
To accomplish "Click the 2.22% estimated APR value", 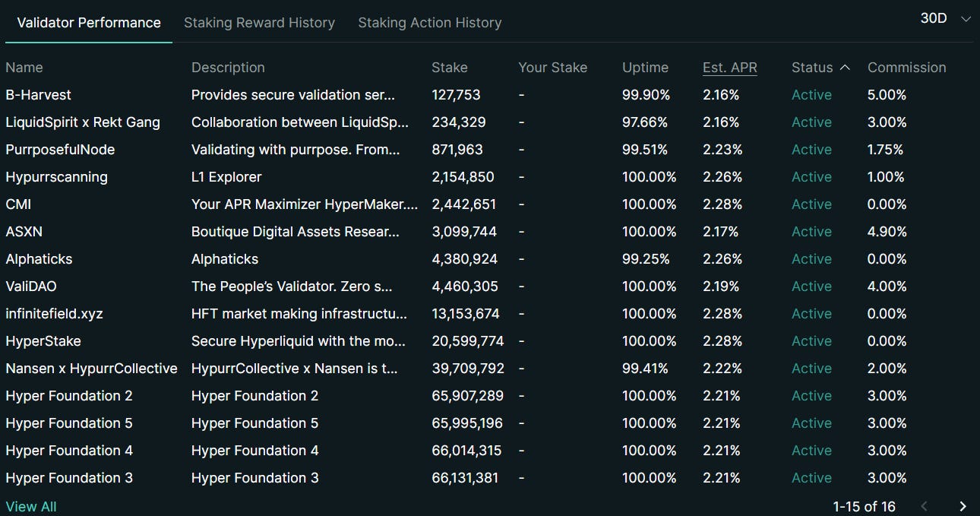I will click(x=722, y=369).
